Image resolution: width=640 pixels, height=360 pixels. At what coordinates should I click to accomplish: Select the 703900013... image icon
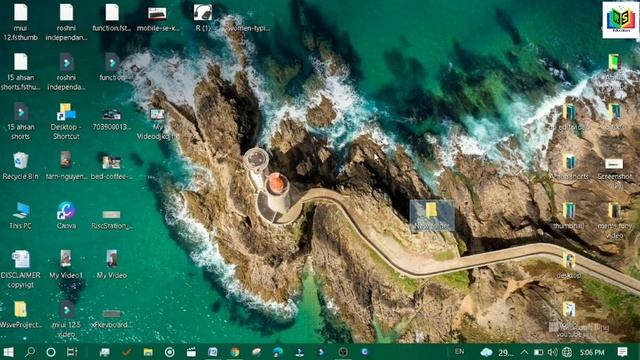pyautogui.click(x=112, y=115)
